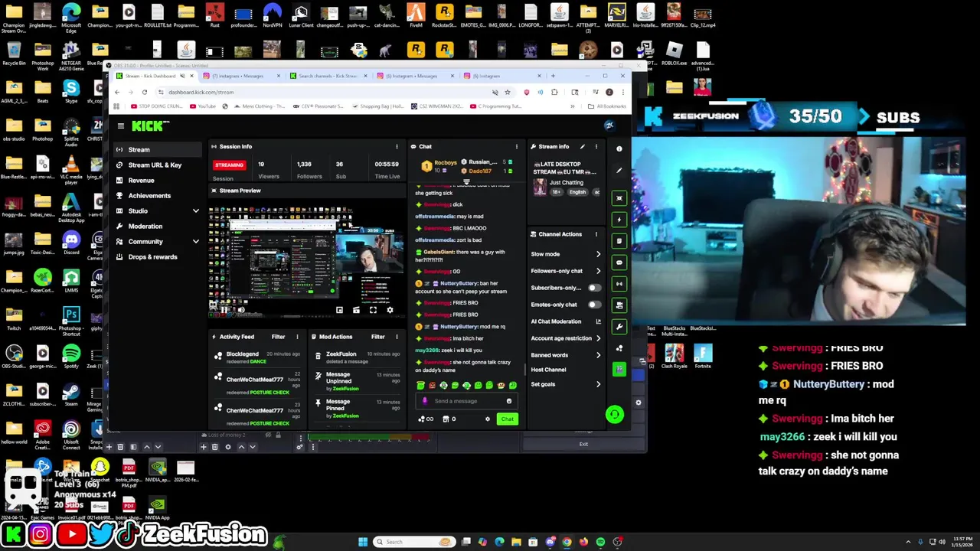Open a new browser tab
This screenshot has height=551, width=980.
point(553,76)
